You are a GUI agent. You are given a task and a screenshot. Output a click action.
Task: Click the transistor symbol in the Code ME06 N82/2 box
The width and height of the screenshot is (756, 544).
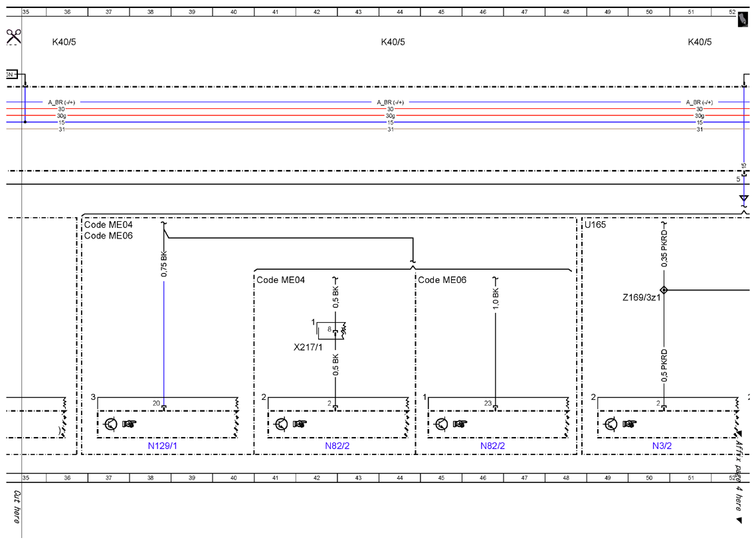(441, 424)
